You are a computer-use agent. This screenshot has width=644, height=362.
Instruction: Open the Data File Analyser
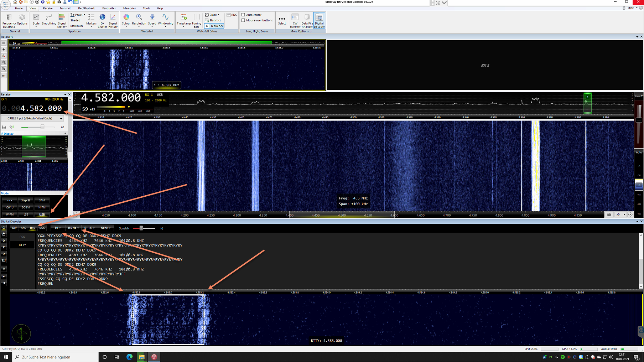coord(307,21)
